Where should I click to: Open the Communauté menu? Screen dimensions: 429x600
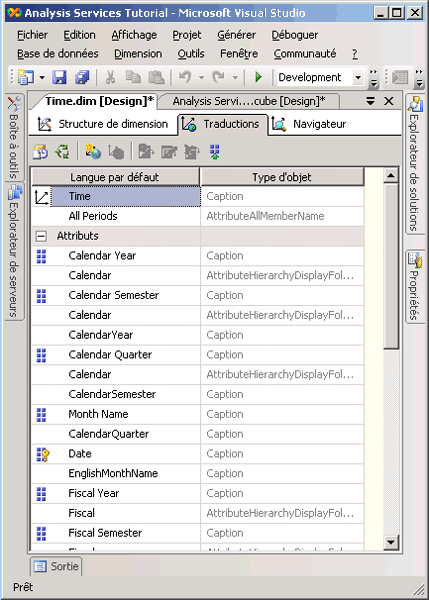[305, 54]
